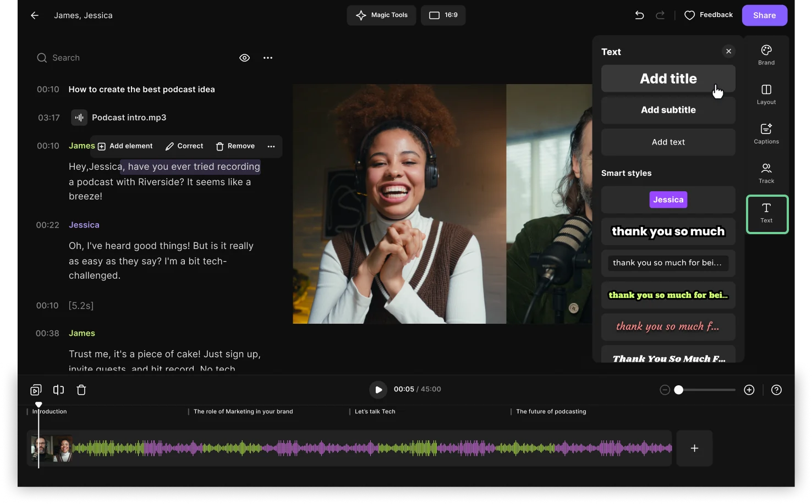
Task: Delete the selected clip with the trash icon
Action: 81,389
